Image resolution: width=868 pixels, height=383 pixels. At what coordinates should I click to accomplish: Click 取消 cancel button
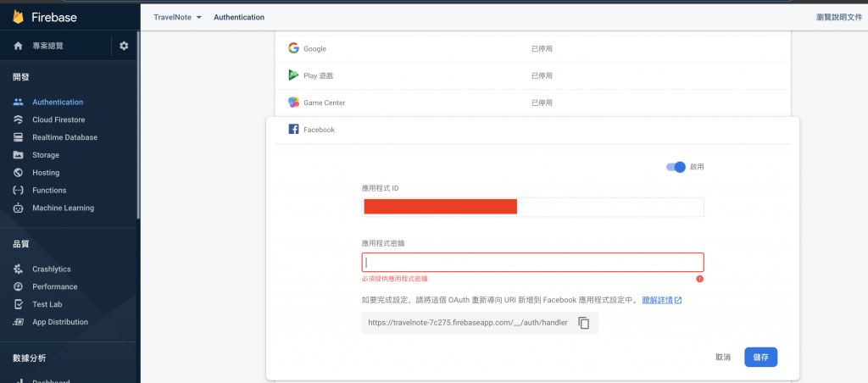click(x=723, y=358)
